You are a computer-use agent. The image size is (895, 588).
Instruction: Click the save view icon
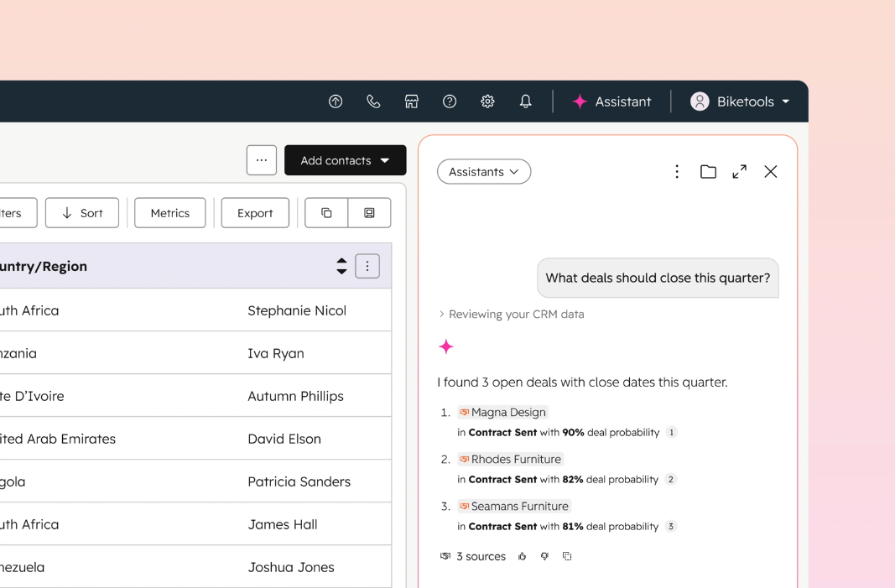[x=369, y=213]
